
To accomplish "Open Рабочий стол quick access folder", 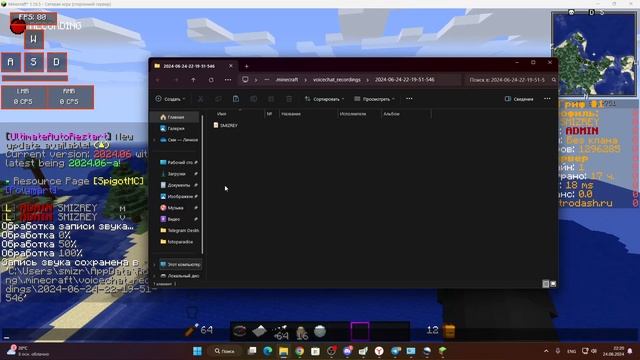I will pyautogui.click(x=179, y=162).
